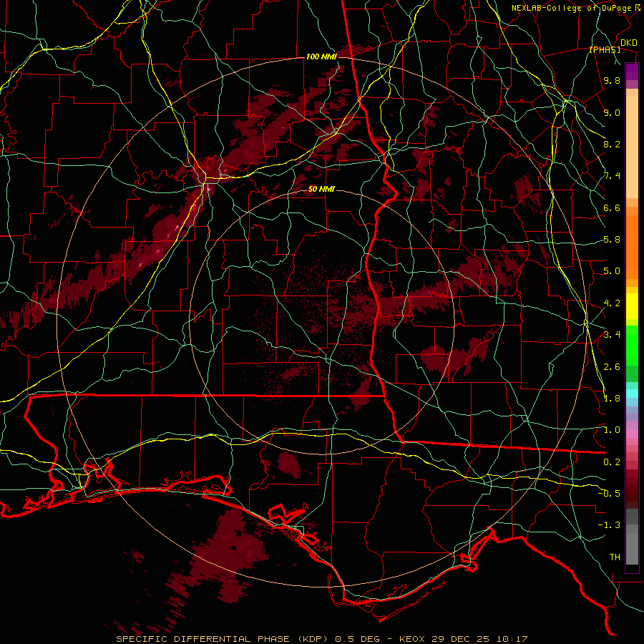Click the -0.5 value on the color scale

609,494
